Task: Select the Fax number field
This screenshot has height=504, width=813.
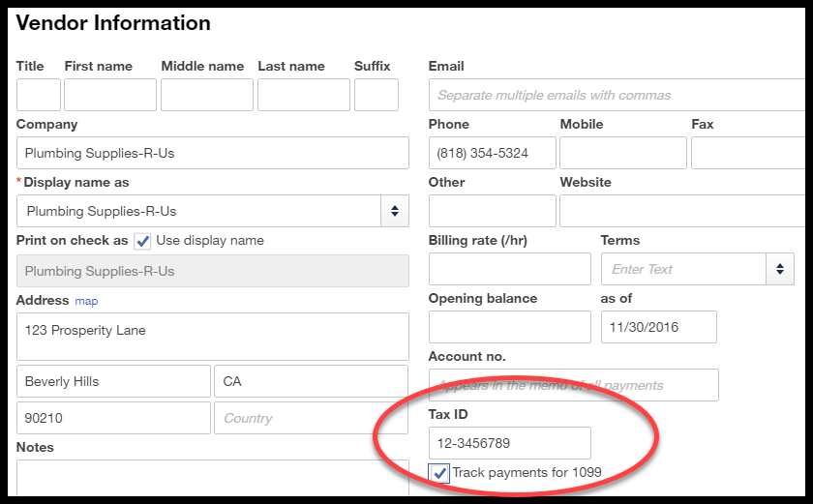Action: 748,153
